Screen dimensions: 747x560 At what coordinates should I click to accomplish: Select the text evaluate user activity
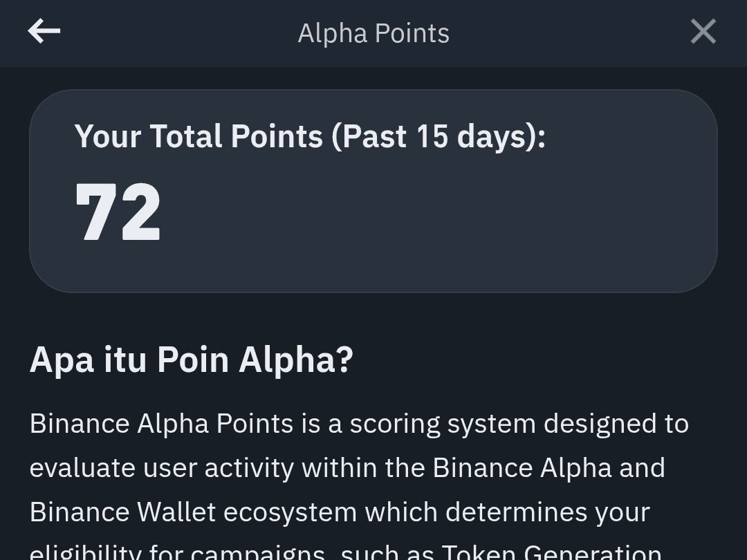coord(162,467)
